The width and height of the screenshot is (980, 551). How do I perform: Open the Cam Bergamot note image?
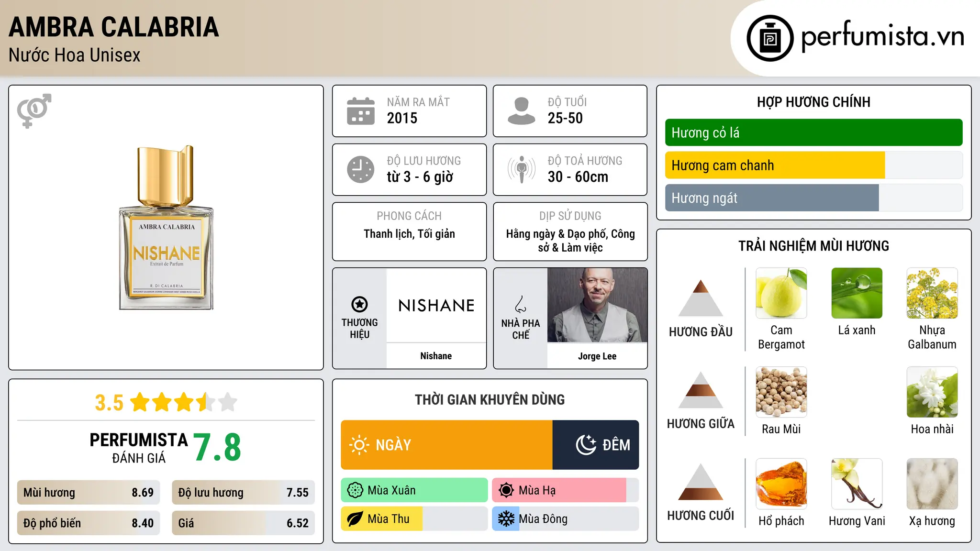tap(781, 293)
